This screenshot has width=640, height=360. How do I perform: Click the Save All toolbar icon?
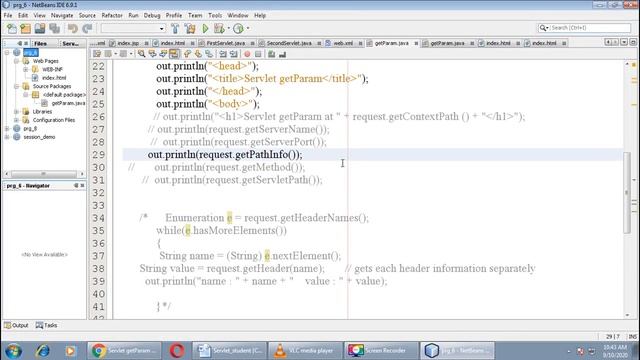point(54,29)
